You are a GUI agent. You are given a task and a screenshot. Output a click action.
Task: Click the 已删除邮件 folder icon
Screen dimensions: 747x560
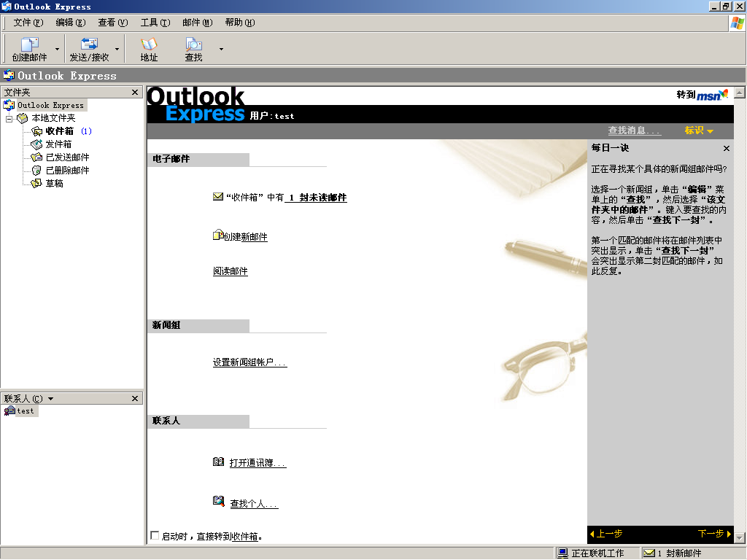click(36, 171)
